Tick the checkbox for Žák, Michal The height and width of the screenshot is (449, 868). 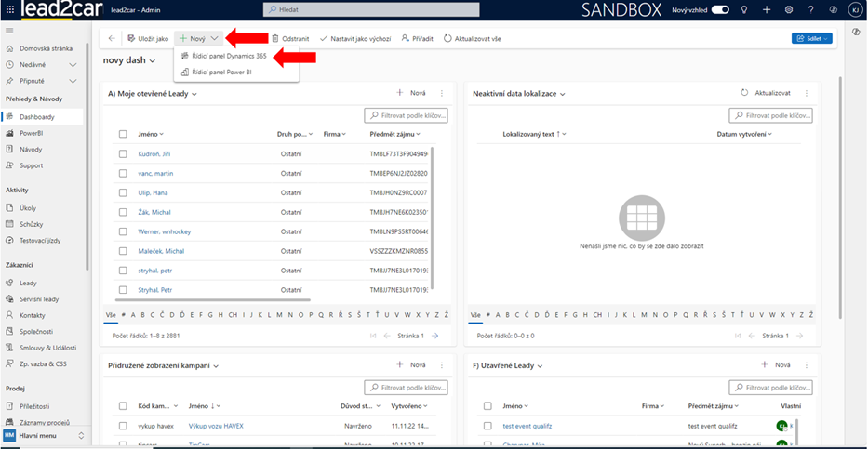click(123, 212)
